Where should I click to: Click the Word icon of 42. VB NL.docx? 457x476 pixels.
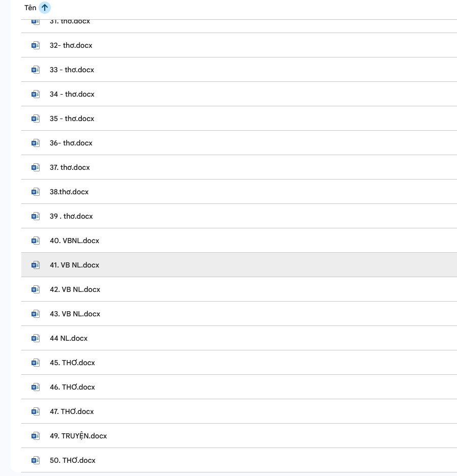pos(36,289)
